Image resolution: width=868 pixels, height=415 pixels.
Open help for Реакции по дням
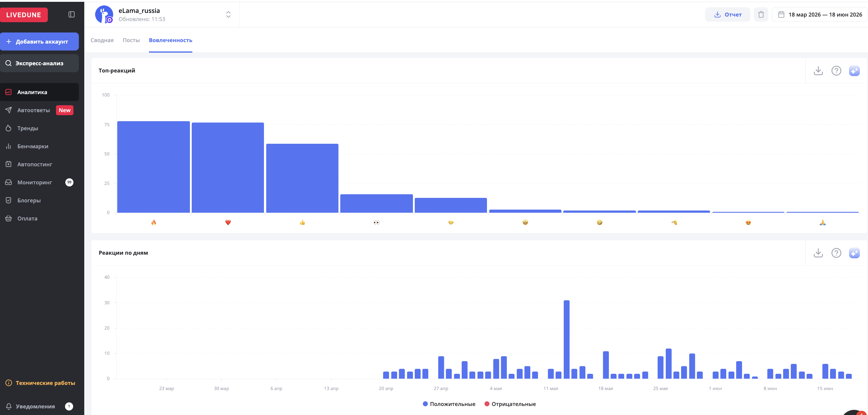pyautogui.click(x=836, y=253)
